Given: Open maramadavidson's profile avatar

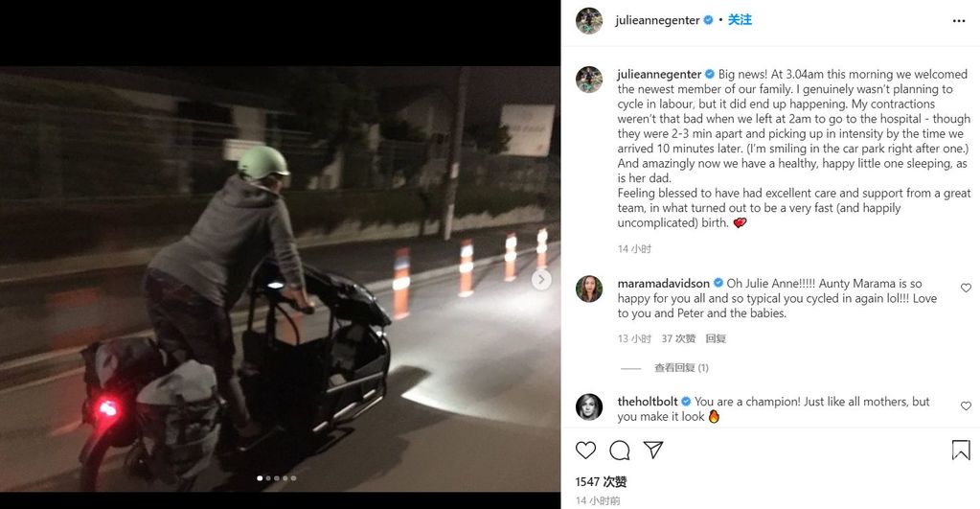Looking at the screenshot, I should pyautogui.click(x=589, y=289).
